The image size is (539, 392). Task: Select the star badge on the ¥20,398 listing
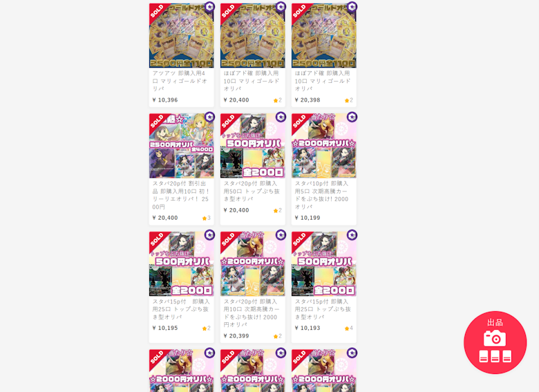pyautogui.click(x=352, y=7)
